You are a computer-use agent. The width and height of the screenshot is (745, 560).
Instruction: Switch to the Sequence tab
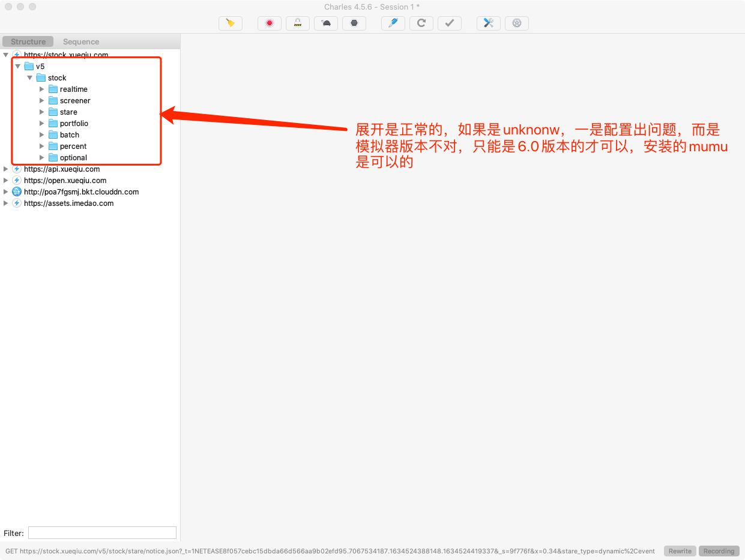pos(81,41)
